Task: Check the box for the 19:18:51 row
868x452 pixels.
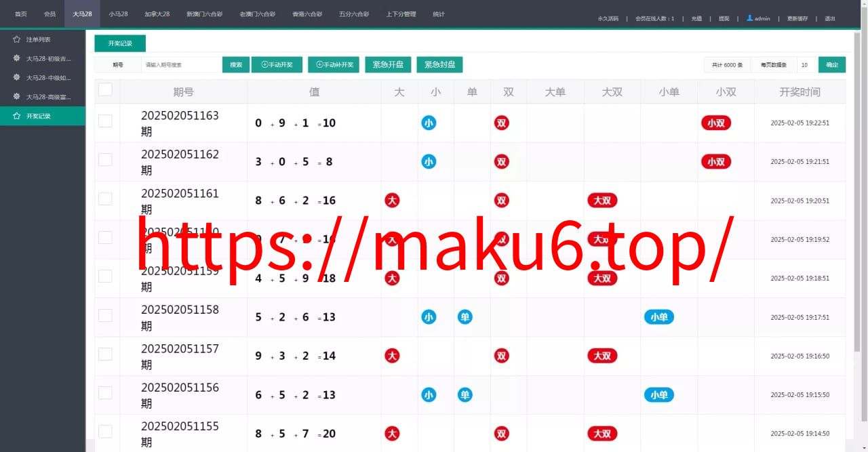Action: (105, 276)
